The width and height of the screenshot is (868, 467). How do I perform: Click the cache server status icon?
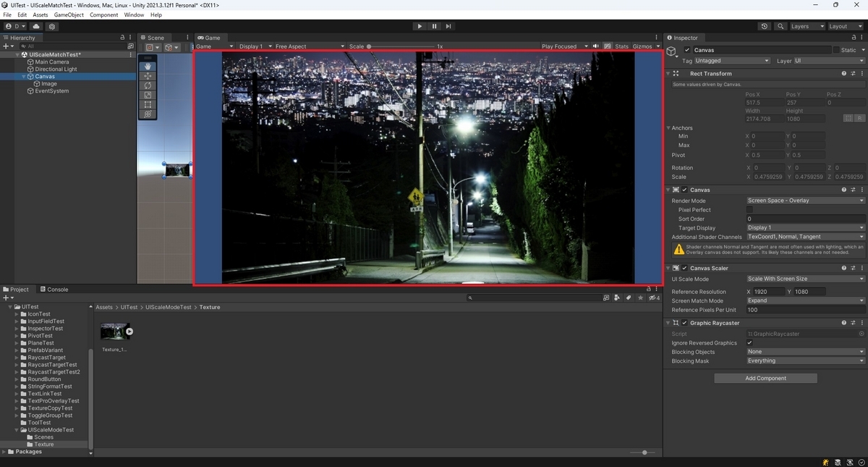click(x=838, y=462)
